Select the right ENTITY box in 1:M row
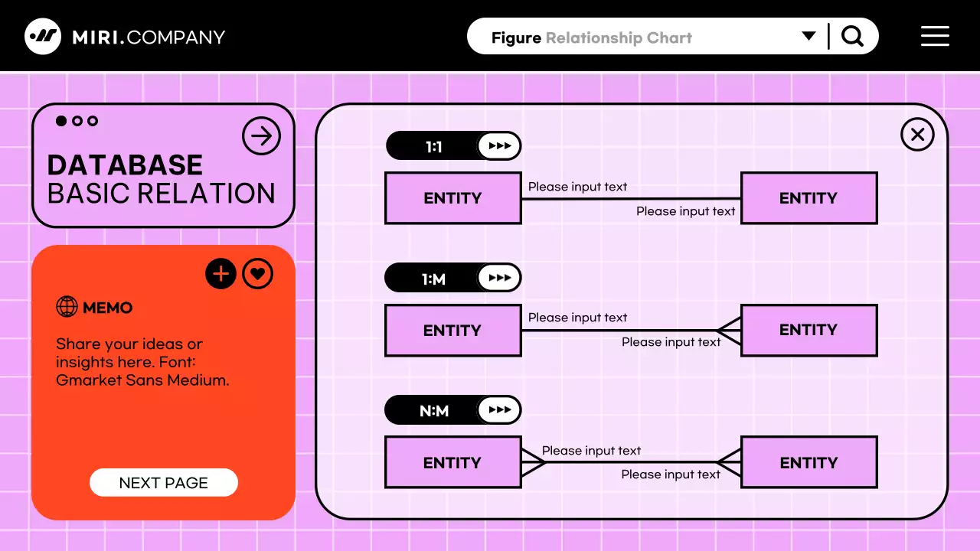980x551 pixels. coord(808,330)
